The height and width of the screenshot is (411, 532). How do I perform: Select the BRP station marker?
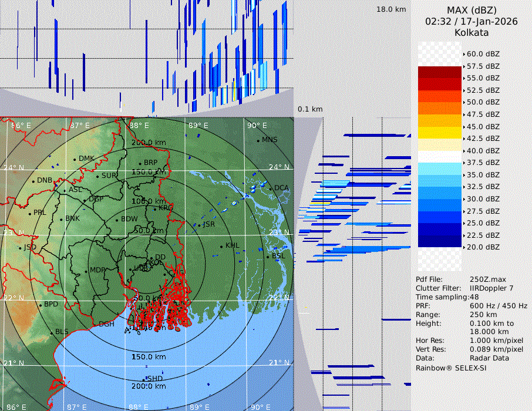click(140, 163)
